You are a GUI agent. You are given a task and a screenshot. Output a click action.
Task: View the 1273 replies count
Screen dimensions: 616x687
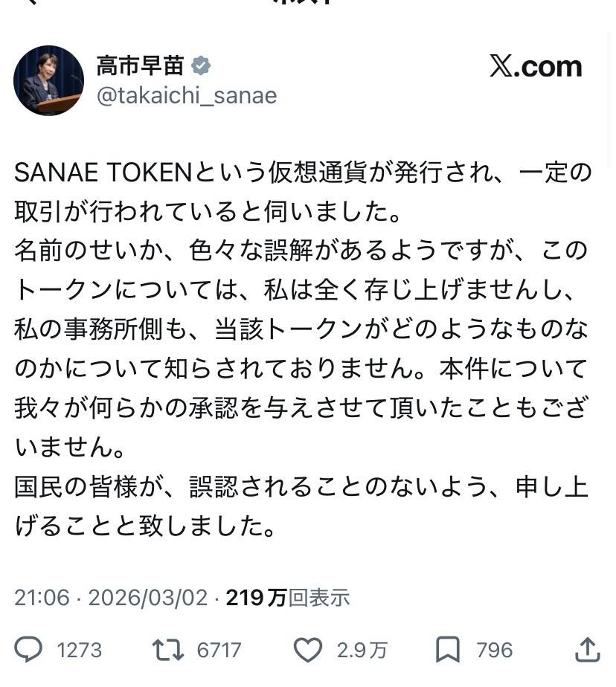tap(80, 651)
